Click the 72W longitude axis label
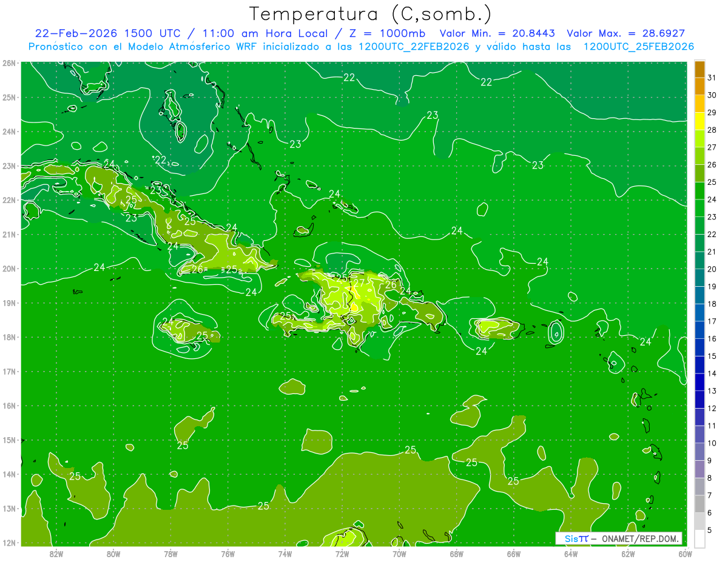 click(342, 554)
